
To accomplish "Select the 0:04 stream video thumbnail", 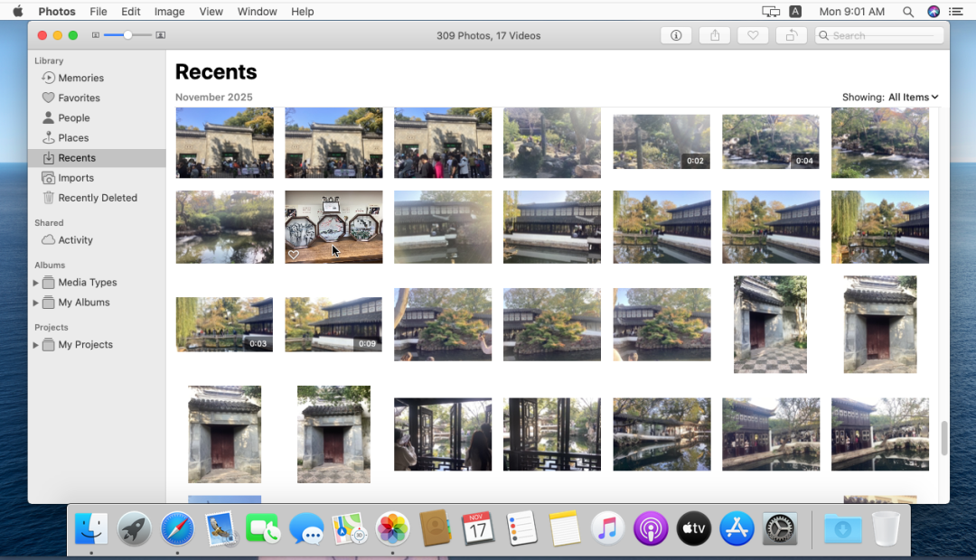I will coord(771,141).
